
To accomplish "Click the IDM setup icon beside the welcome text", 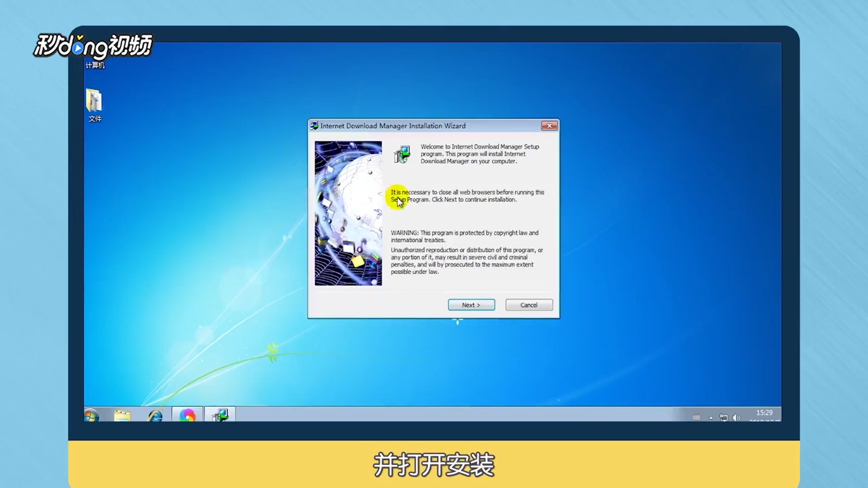I will coord(401,154).
